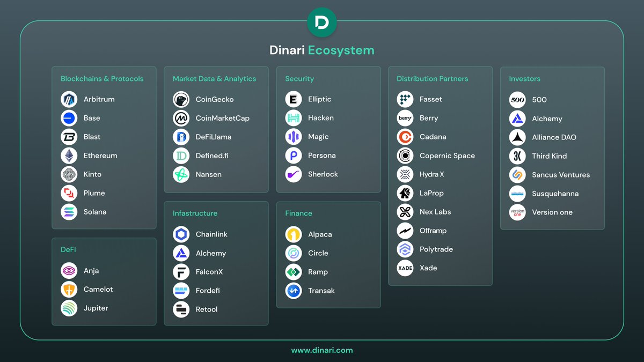Click the Security section heading
The width and height of the screenshot is (644, 362).
click(x=299, y=79)
